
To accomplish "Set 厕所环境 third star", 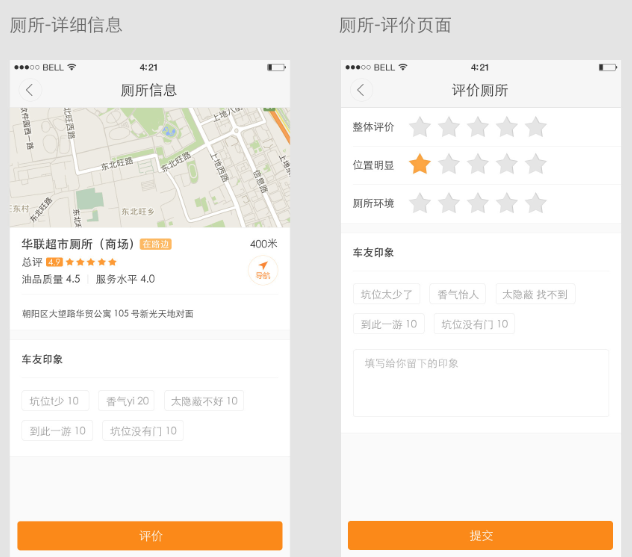I will pos(478,203).
